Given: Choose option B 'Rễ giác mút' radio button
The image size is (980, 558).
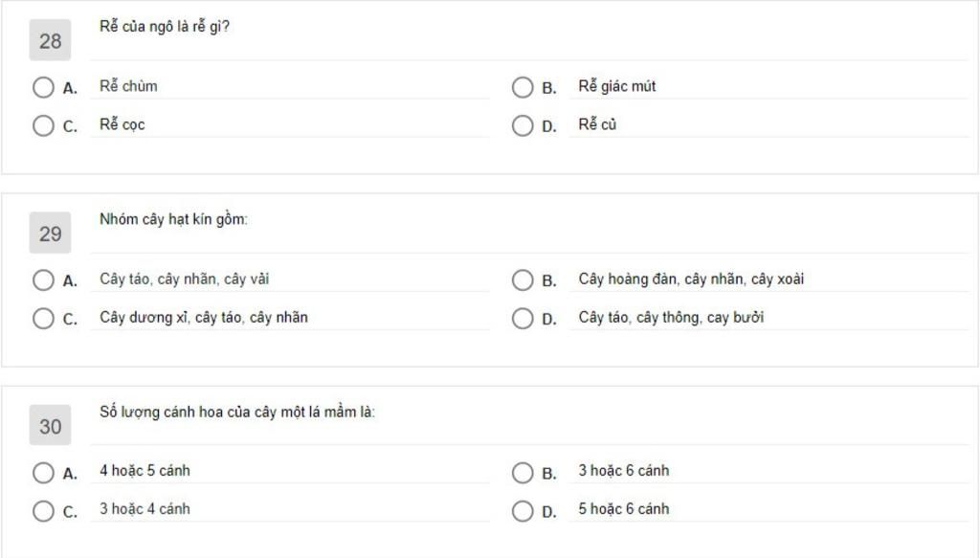Looking at the screenshot, I should tap(522, 88).
